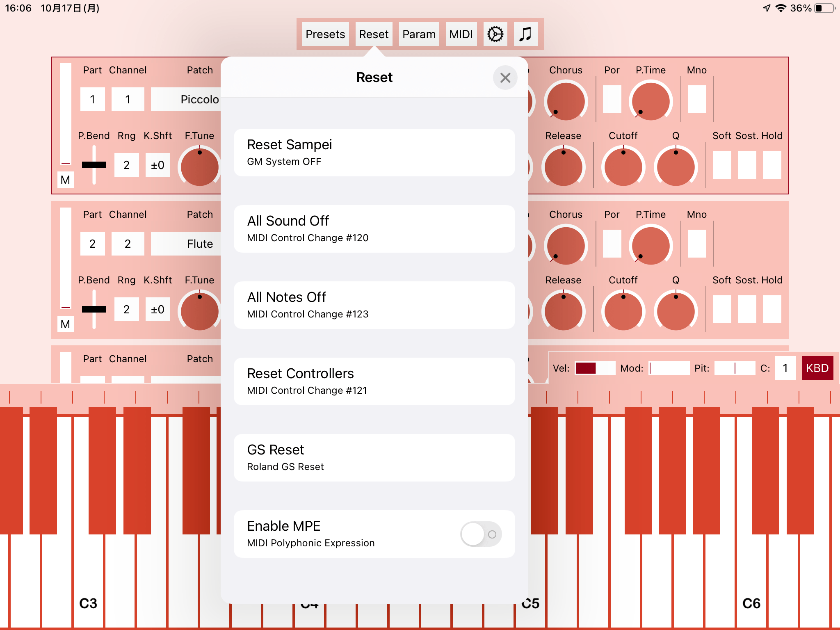This screenshot has height=630, width=840.
Task: Toggle the Enable MPE switch
Action: tap(481, 534)
